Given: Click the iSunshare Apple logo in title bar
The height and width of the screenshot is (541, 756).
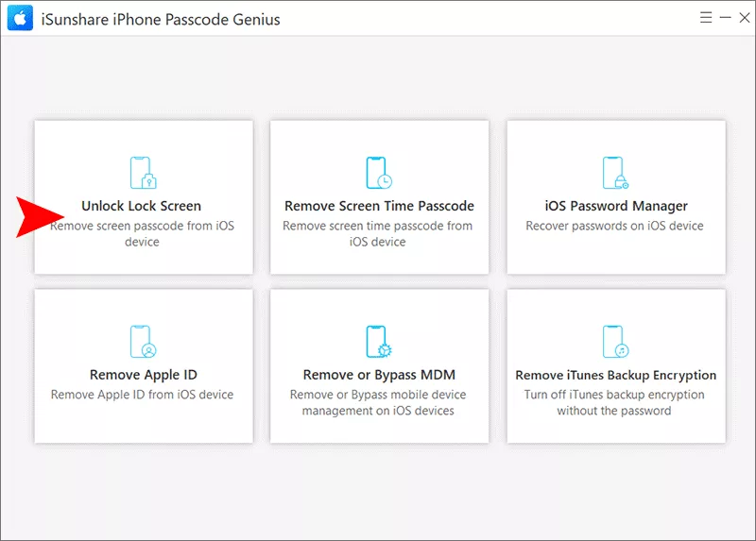Looking at the screenshot, I should (20, 18).
